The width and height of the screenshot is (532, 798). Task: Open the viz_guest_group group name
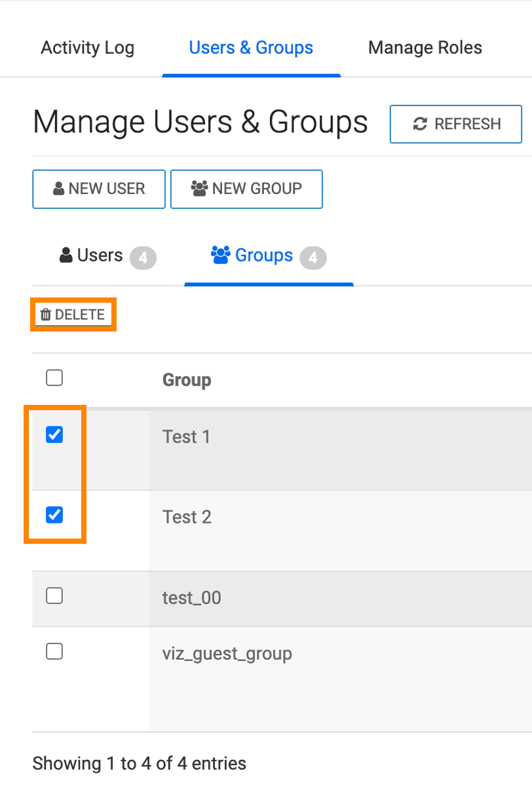227,654
